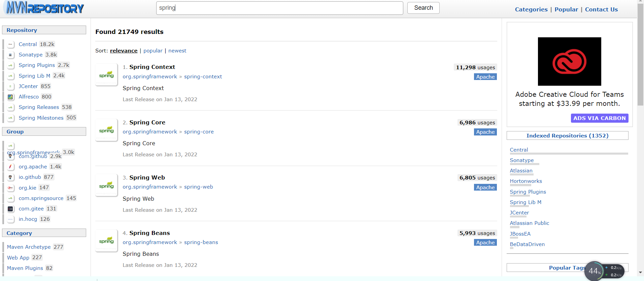Click the Sonatype repository icon in sidebar
The height and width of the screenshot is (281, 644).
pyautogui.click(x=11, y=55)
